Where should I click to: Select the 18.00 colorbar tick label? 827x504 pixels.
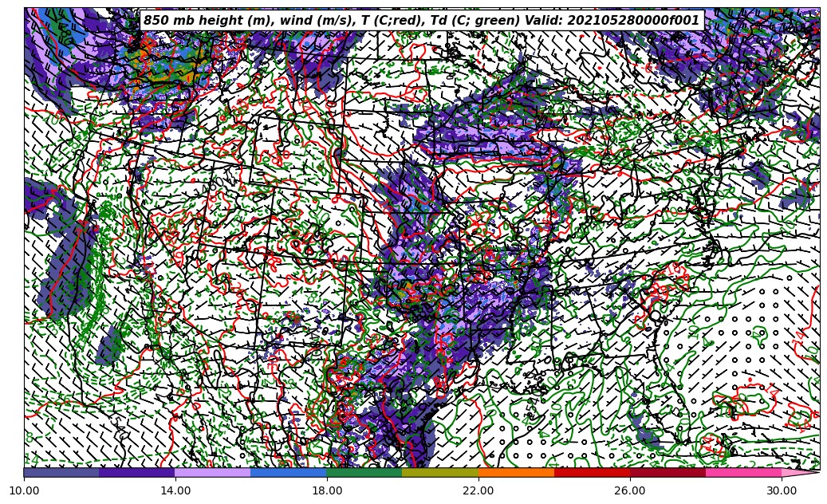pos(327,490)
